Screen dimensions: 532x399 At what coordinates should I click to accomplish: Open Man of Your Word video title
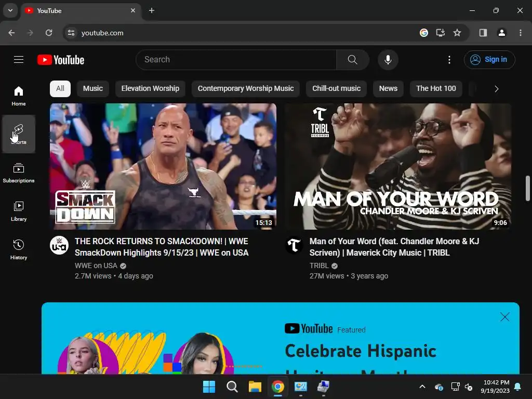[x=394, y=247]
